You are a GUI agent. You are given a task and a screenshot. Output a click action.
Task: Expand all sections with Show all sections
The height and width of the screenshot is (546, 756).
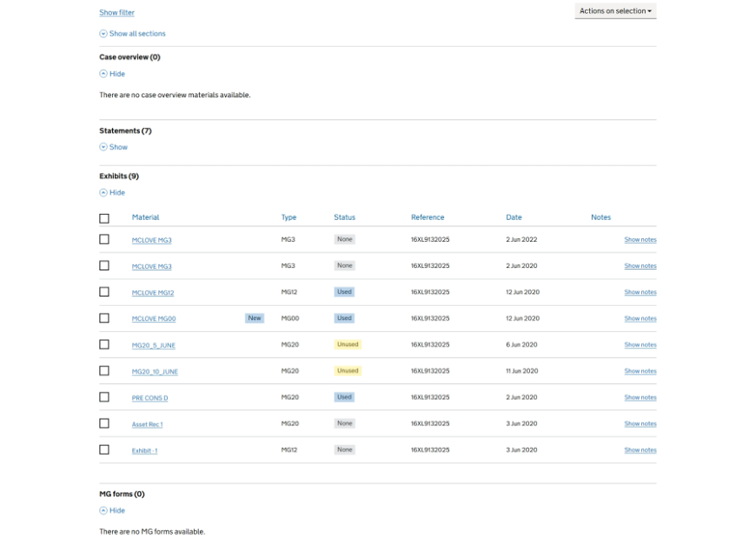133,34
